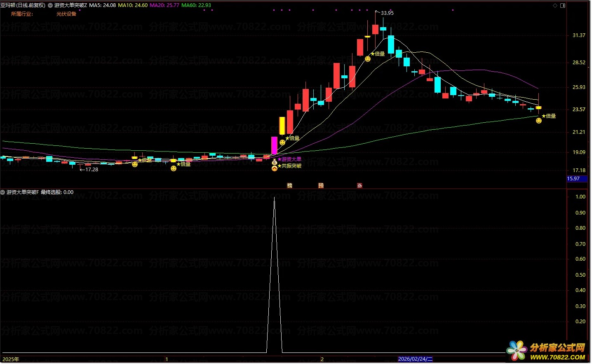Click the 2026/02/24/二 date marker
The width and height of the screenshot is (592, 364).
pos(416,359)
